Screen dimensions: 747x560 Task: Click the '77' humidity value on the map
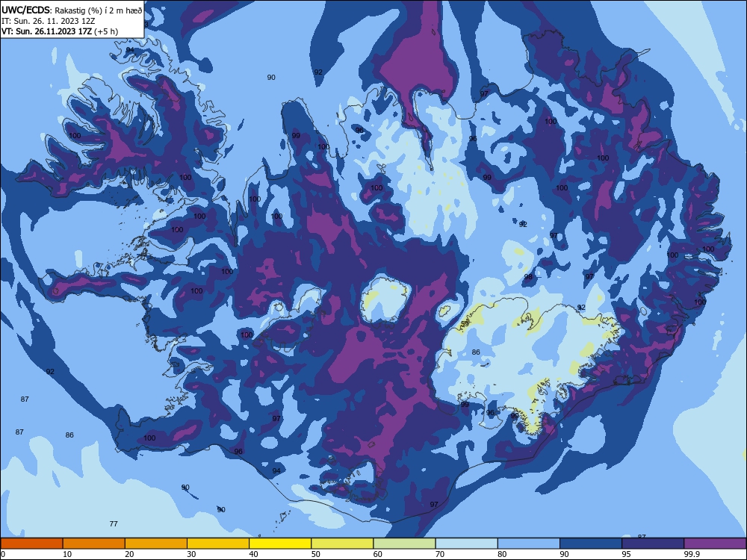pos(114,524)
